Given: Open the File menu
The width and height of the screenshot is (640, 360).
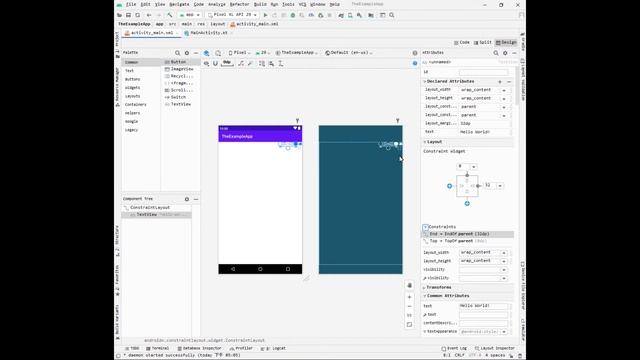Looking at the screenshot, I should click(131, 4).
